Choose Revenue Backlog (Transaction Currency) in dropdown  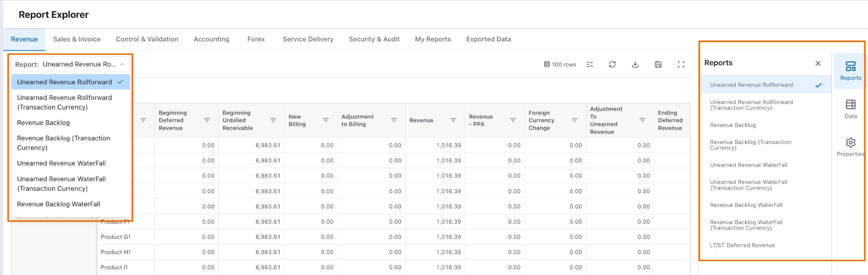[x=70, y=143]
